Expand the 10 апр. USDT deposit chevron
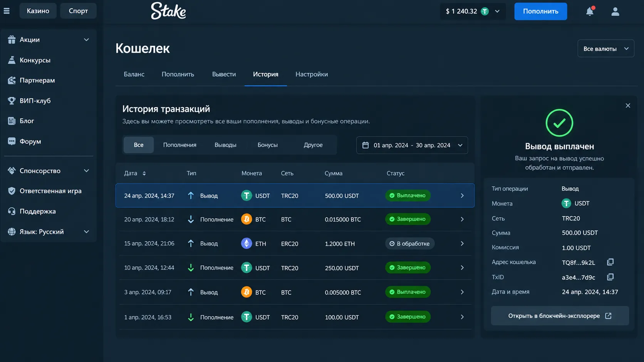Viewport: 644px width, 362px height. [462, 268]
